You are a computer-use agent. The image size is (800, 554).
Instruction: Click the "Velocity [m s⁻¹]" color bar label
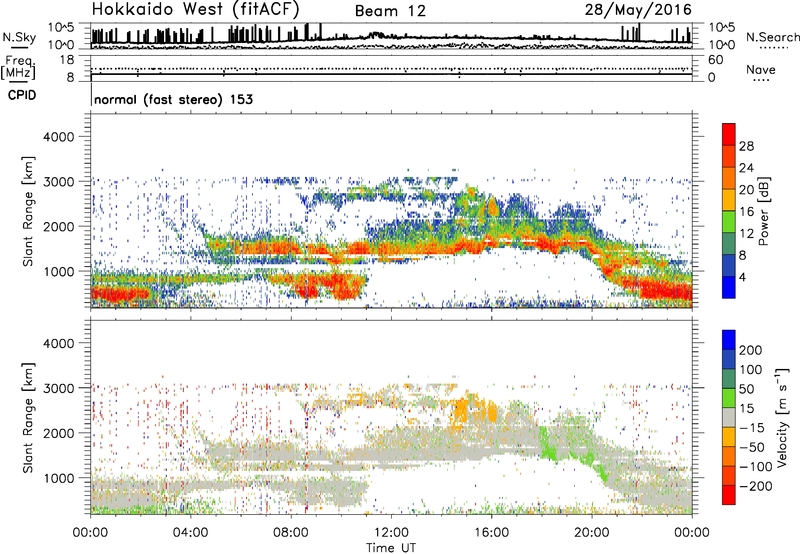pyautogui.click(x=782, y=417)
